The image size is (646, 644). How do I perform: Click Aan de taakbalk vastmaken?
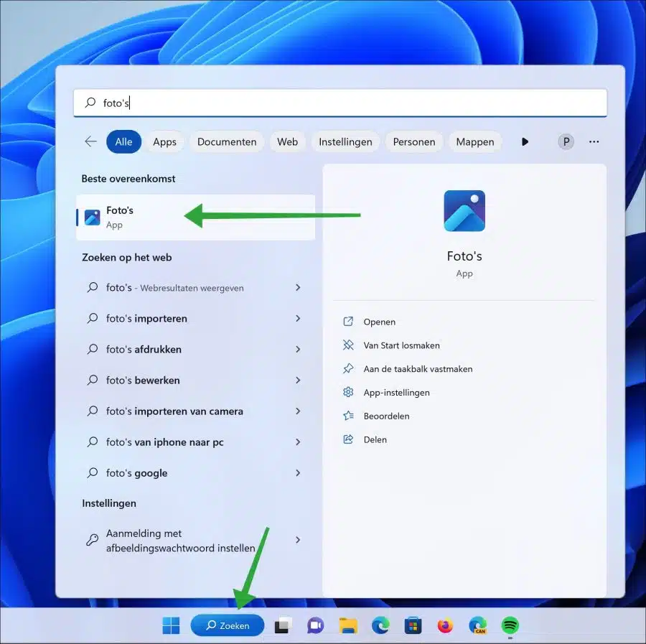[418, 369]
